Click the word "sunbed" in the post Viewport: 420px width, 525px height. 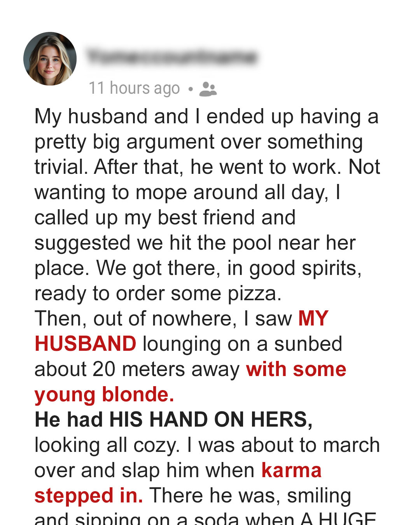pyautogui.click(x=308, y=344)
